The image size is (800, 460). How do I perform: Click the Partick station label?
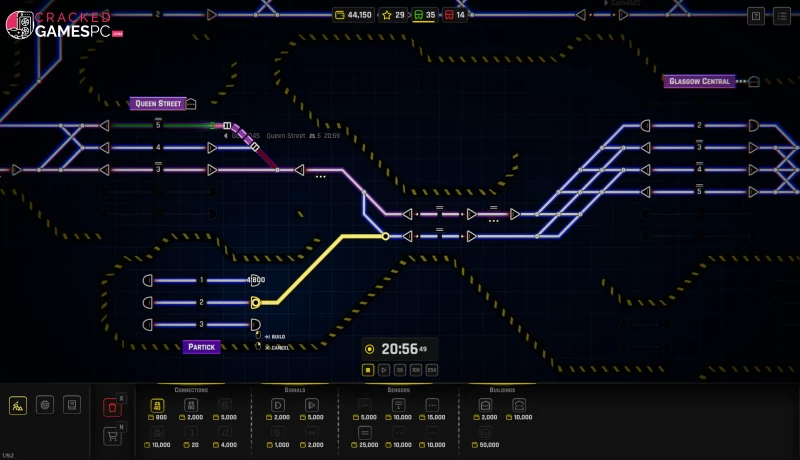[x=201, y=347]
